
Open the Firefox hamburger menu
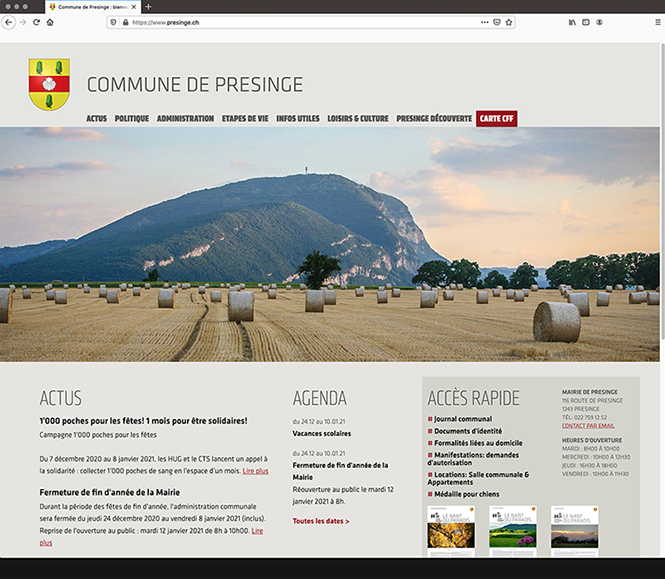tap(657, 21)
